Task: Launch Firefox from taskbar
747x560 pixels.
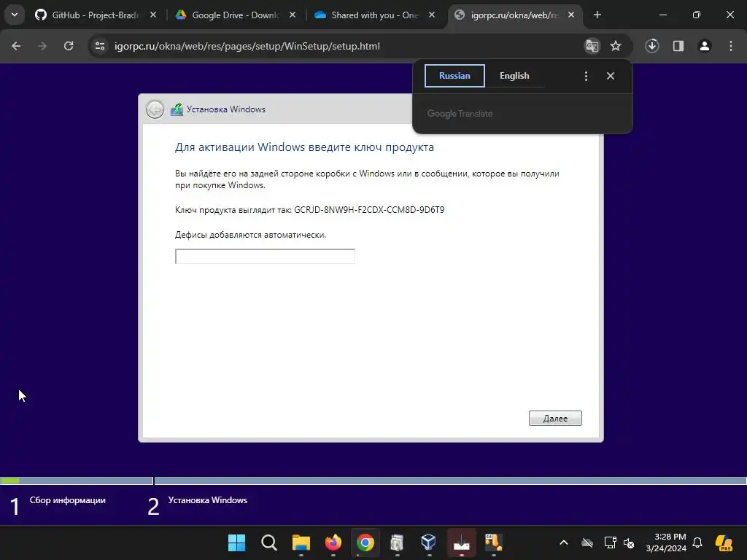Action: pyautogui.click(x=333, y=542)
